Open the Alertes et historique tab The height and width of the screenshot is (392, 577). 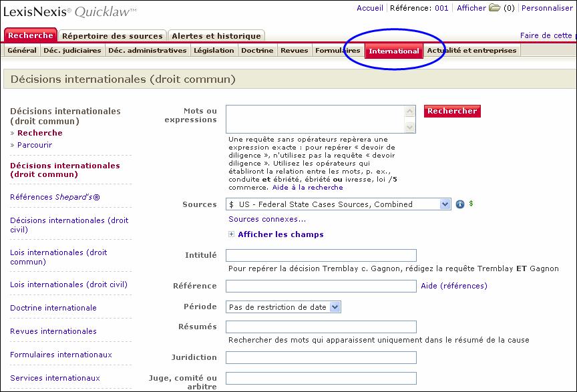coord(216,36)
